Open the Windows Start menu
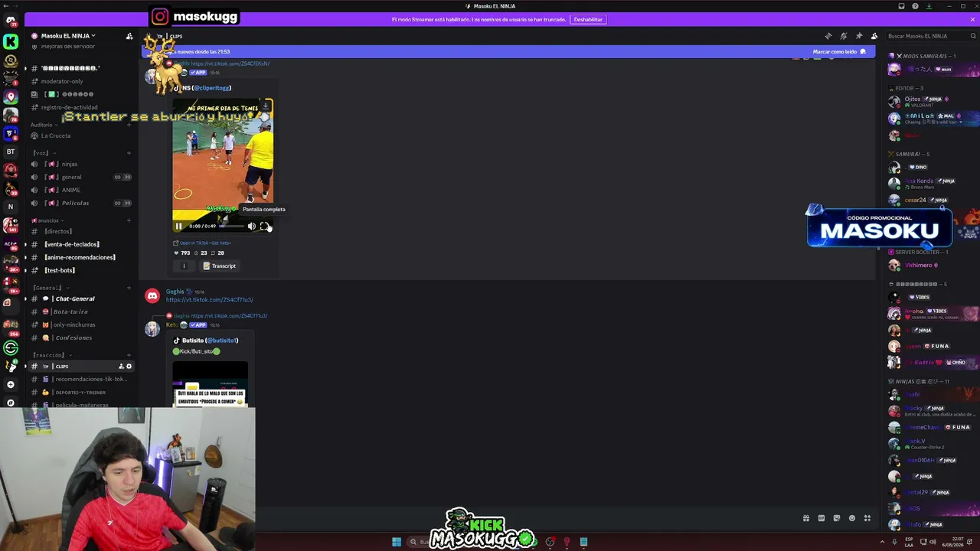The height and width of the screenshot is (551, 980). (x=397, y=542)
